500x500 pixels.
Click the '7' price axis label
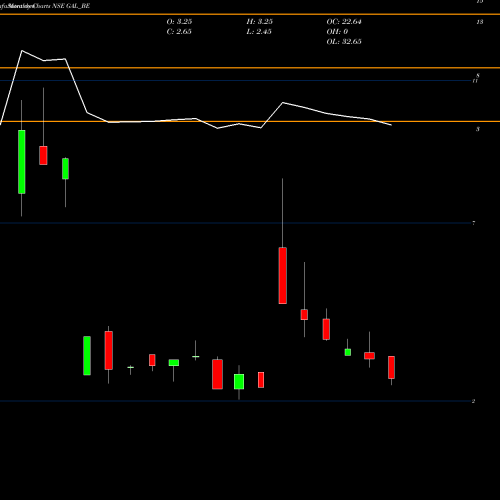[474, 223]
